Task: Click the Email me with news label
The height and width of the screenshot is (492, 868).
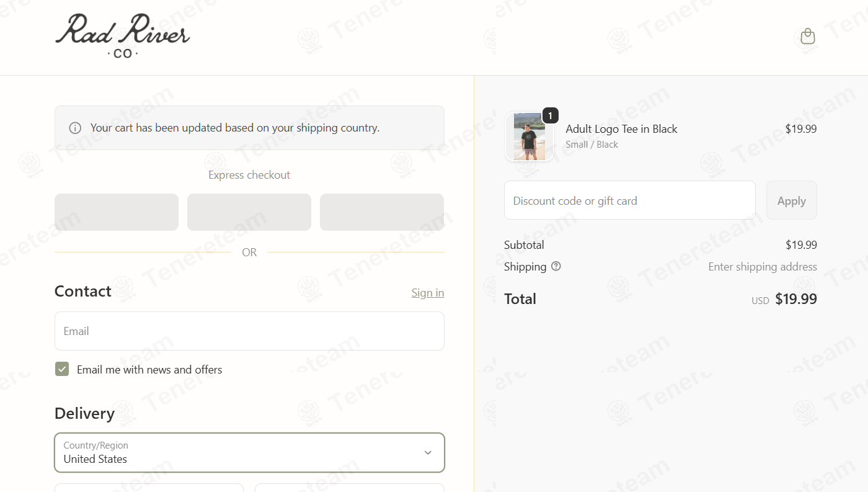Action: pyautogui.click(x=149, y=370)
